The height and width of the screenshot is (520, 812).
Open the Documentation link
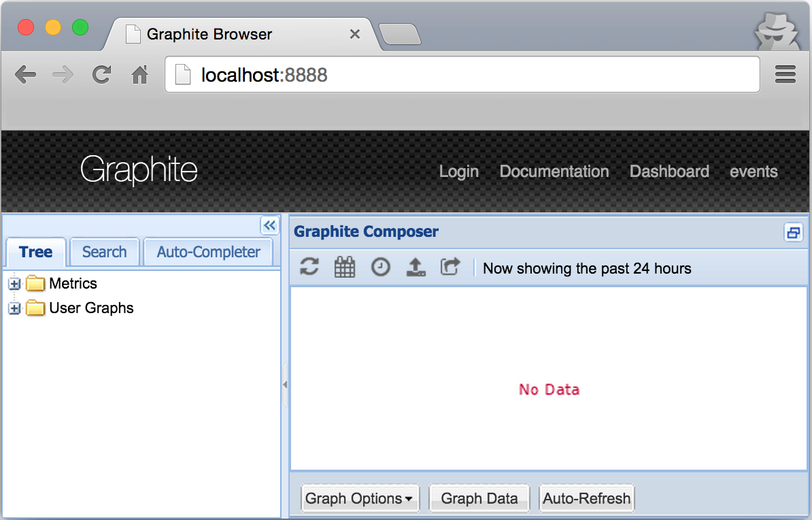click(554, 172)
